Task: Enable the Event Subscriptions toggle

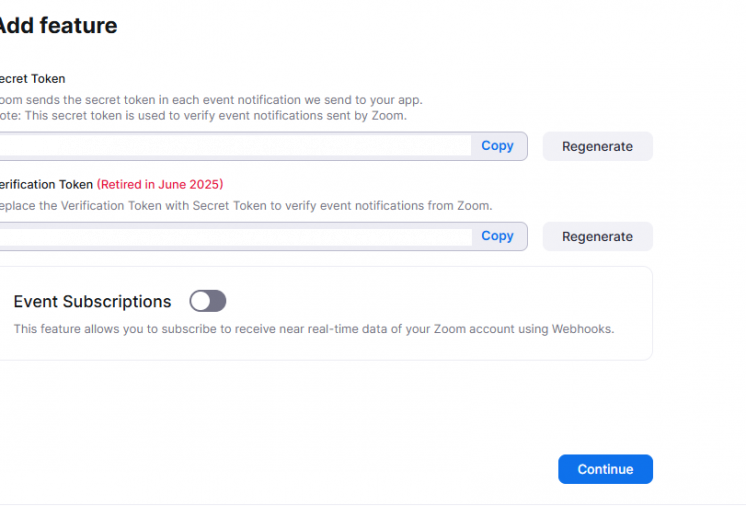Action: click(x=208, y=301)
